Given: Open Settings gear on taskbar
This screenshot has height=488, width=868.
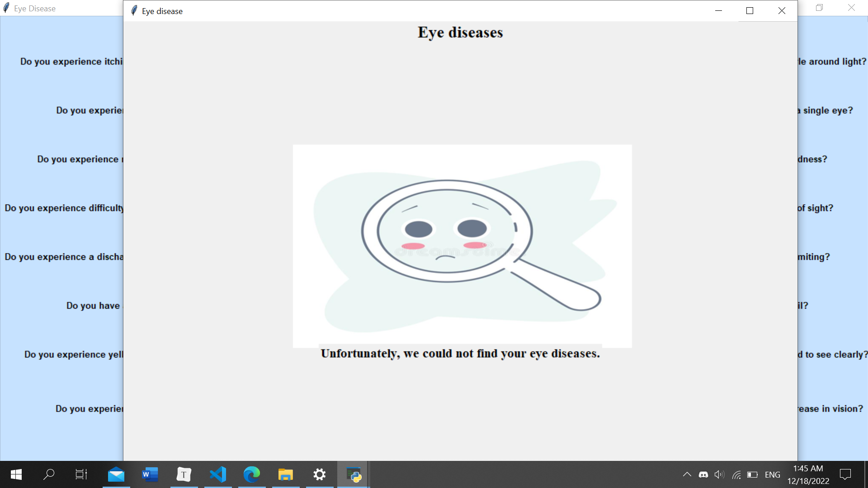Looking at the screenshot, I should point(320,474).
